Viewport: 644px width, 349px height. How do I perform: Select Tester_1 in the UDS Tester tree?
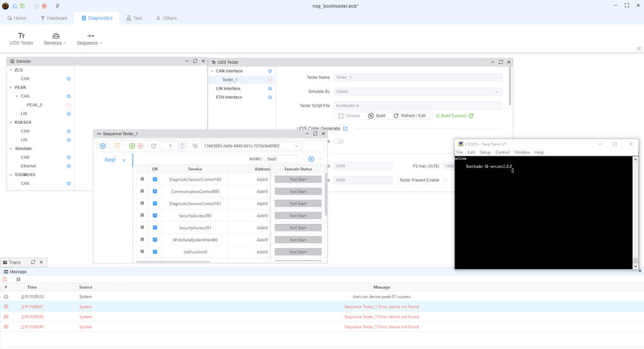pos(229,80)
